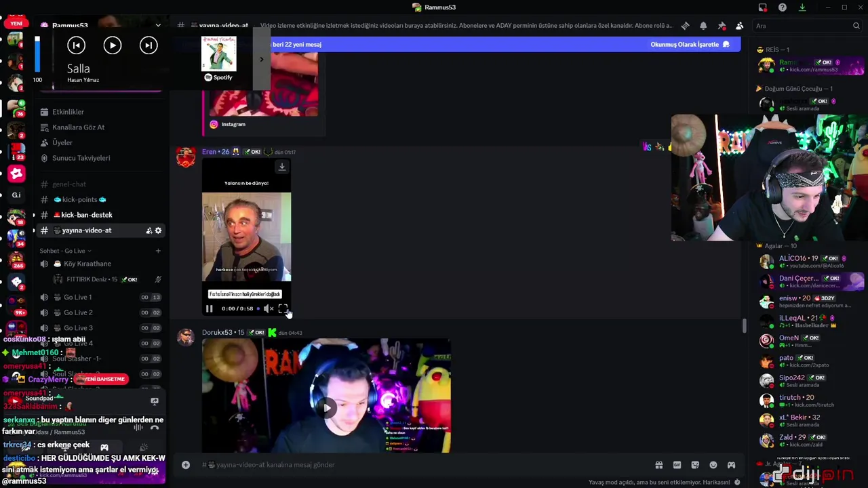Unmute Eren's video audio
This screenshot has width=868, height=488.
pos(269,308)
